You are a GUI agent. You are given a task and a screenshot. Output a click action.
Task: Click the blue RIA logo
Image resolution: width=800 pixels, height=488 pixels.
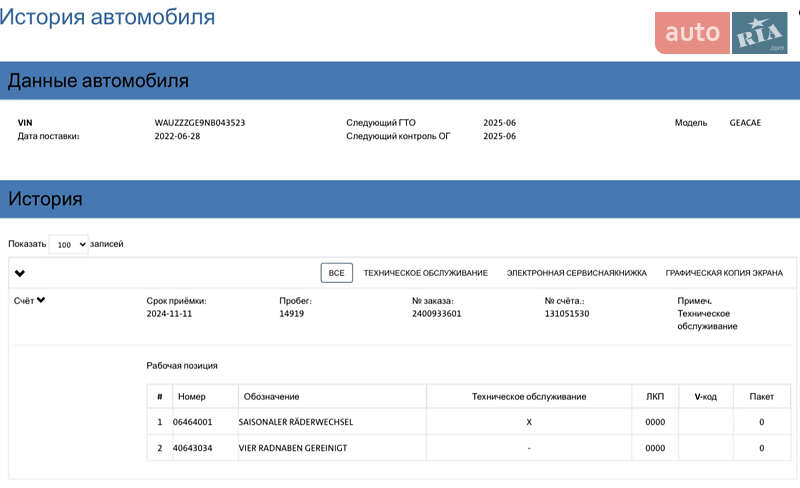pyautogui.click(x=760, y=34)
